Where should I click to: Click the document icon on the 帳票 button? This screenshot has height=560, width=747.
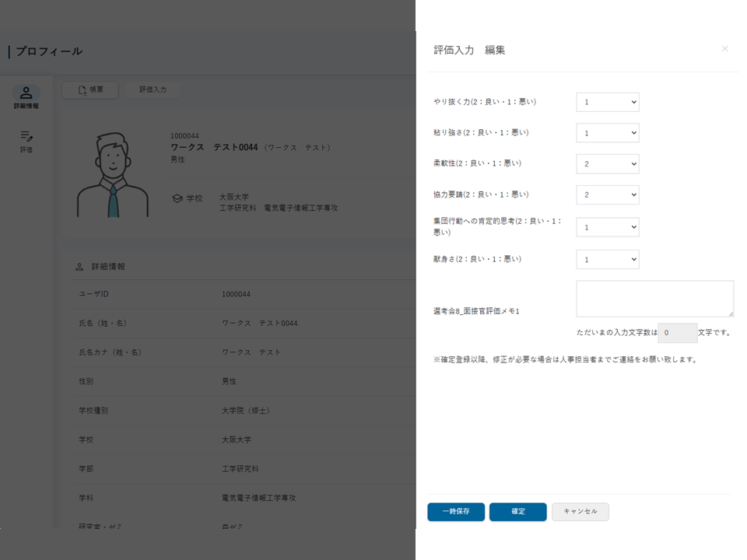82,89
